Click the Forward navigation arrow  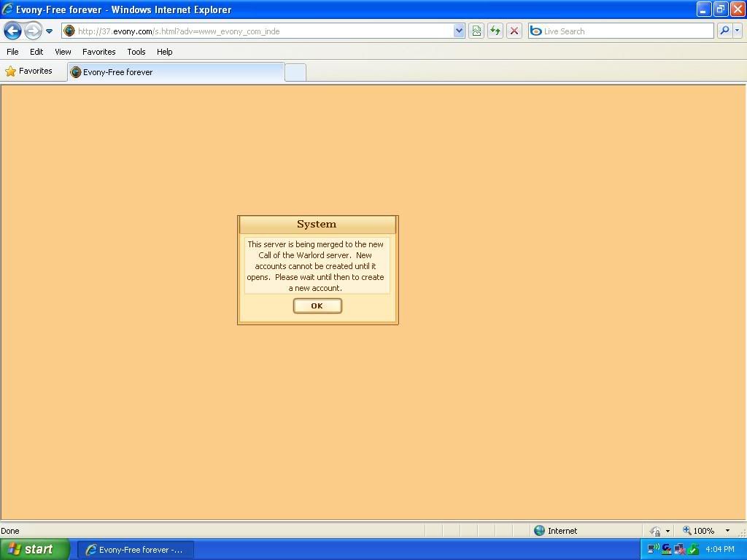(x=33, y=31)
